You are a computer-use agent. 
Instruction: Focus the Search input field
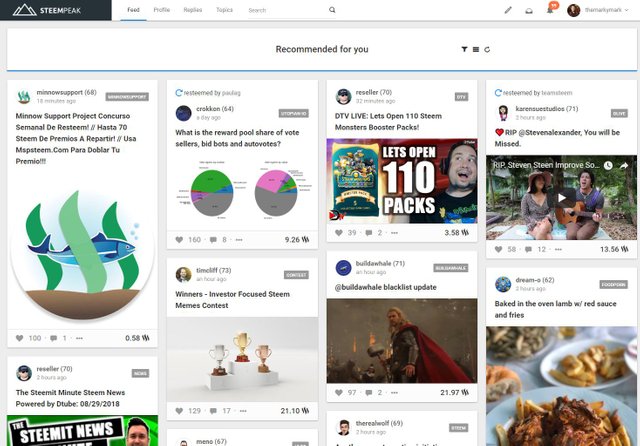tap(287, 10)
